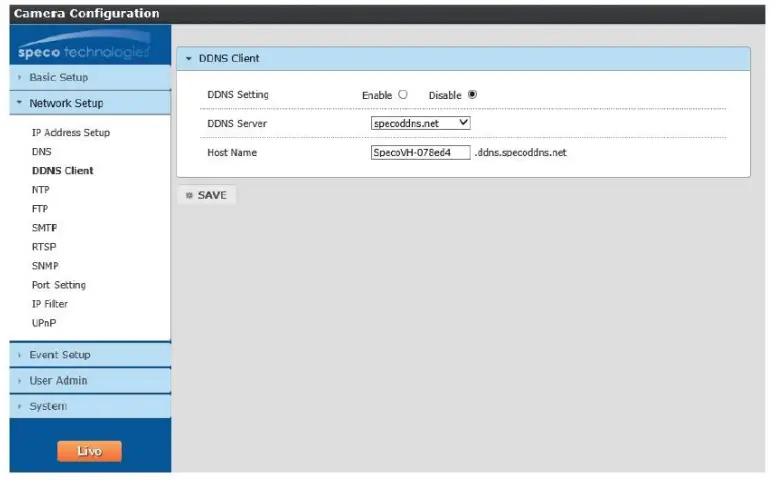Expand the Event Setup section
This screenshot has width=780, height=480.
(x=90, y=355)
